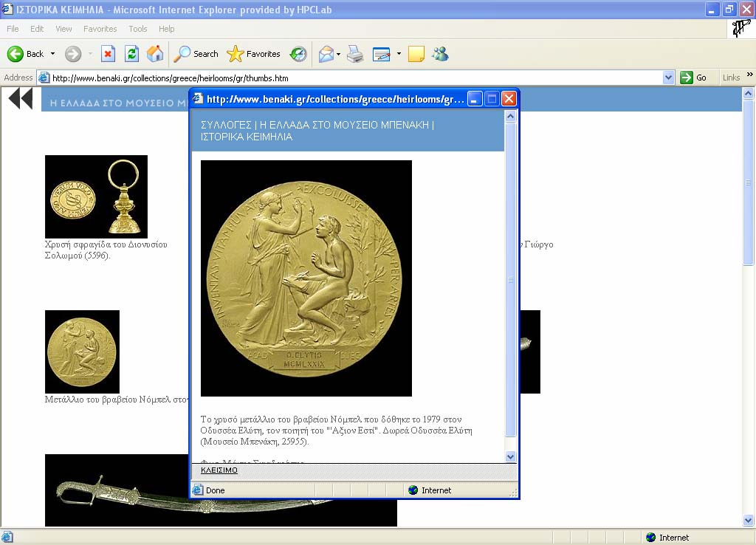Print the page with printer icon
Viewport: 756px width, 545px height.
click(x=355, y=53)
